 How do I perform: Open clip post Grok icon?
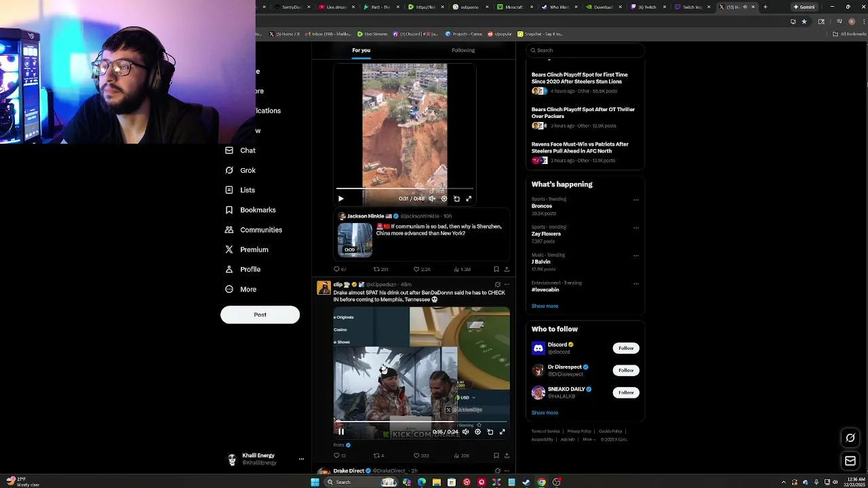click(x=497, y=285)
